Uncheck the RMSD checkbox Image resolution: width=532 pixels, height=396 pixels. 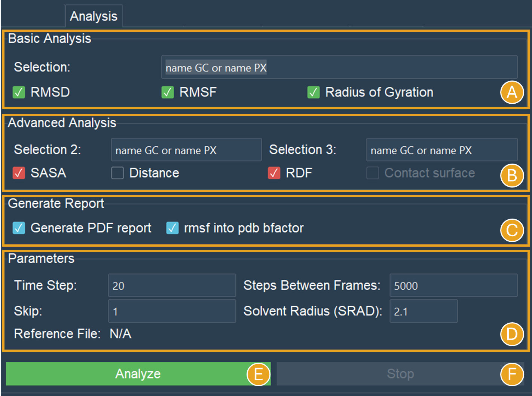click(19, 92)
